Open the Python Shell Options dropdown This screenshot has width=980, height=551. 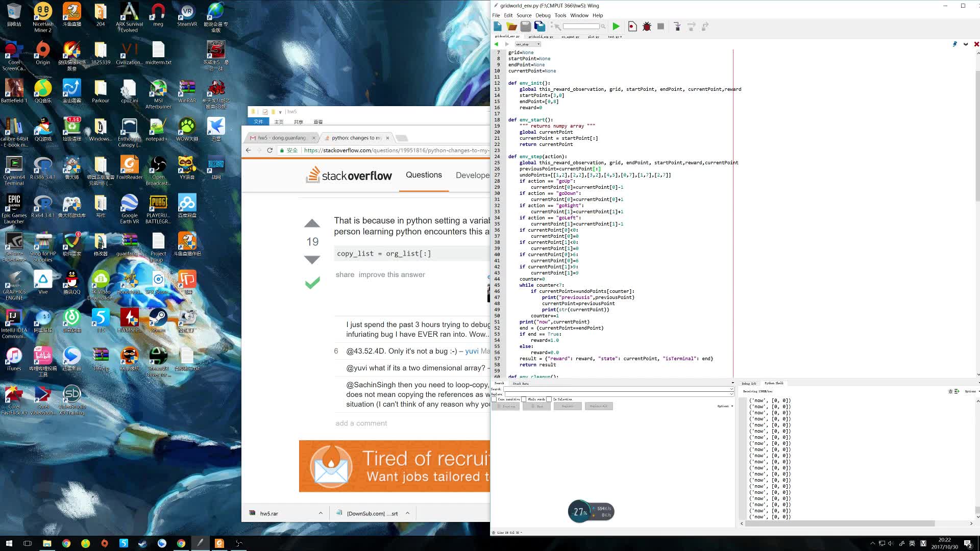click(970, 391)
